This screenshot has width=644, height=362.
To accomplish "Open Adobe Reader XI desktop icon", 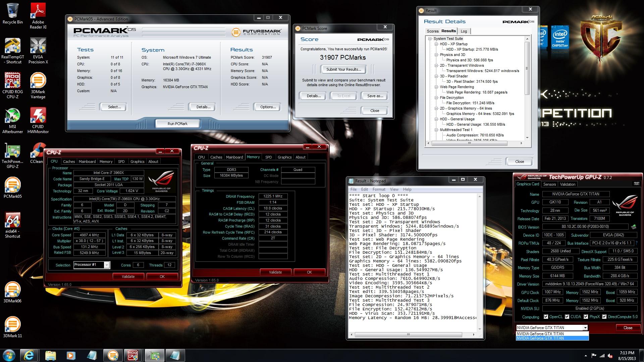I will [x=38, y=16].
